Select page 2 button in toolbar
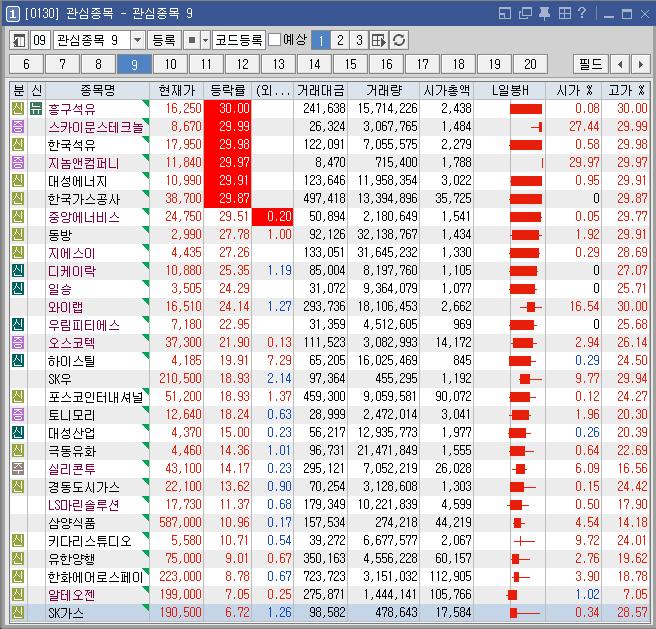This screenshot has width=656, height=629. pyautogui.click(x=340, y=40)
